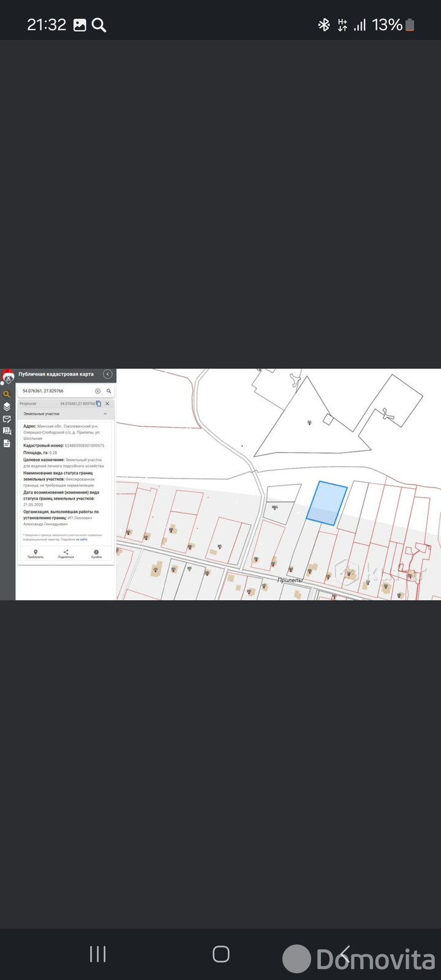The width and height of the screenshot is (441, 980).
Task: Share parcel with Поделиться button
Action: tap(66, 554)
